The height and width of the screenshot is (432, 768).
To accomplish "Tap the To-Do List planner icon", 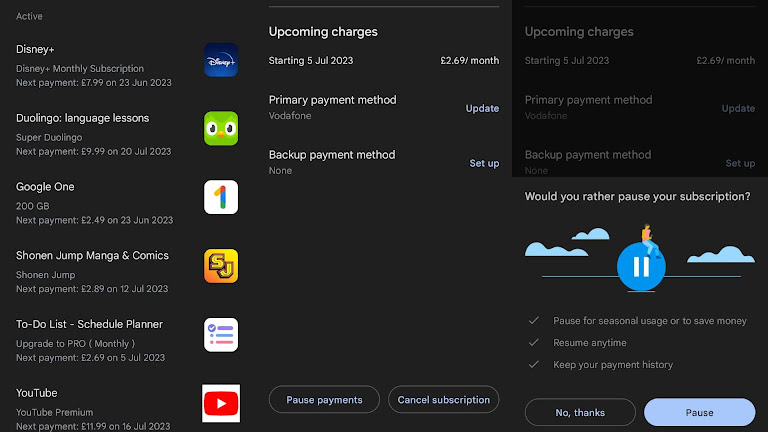I will click(221, 335).
